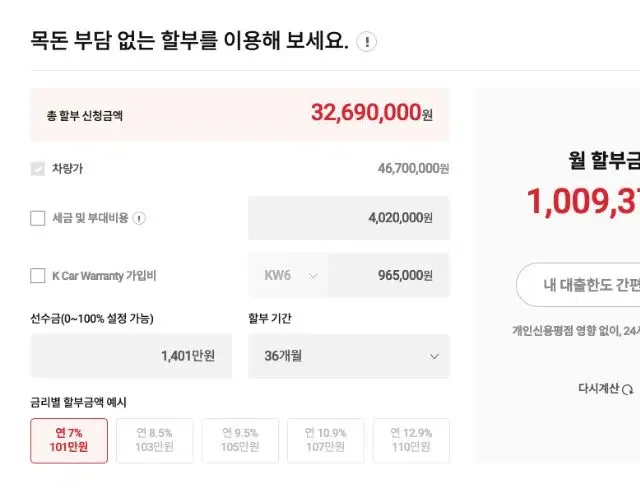Click the info icon beside the installment heading

(x=368, y=42)
